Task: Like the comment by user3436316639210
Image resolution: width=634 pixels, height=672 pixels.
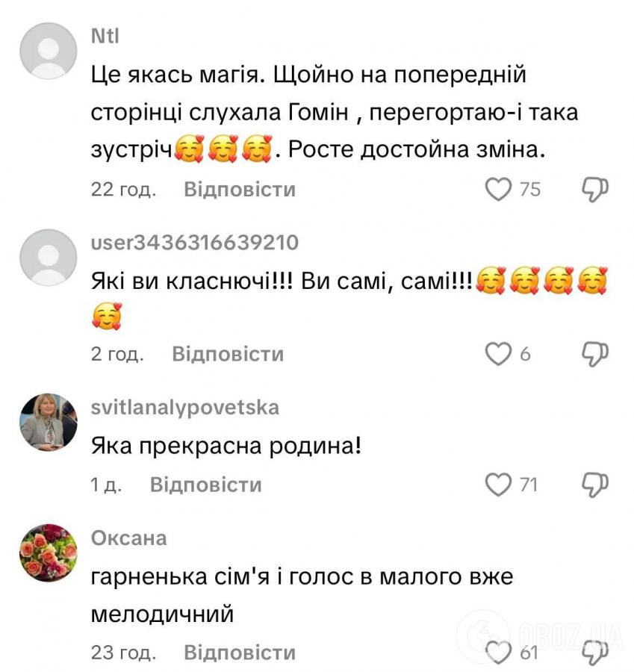Action: (x=498, y=354)
